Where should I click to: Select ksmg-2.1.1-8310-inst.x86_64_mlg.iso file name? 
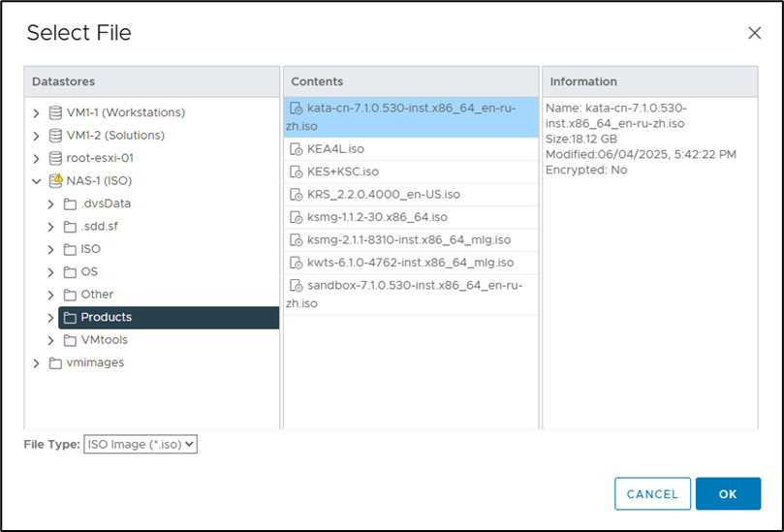pyautogui.click(x=409, y=240)
